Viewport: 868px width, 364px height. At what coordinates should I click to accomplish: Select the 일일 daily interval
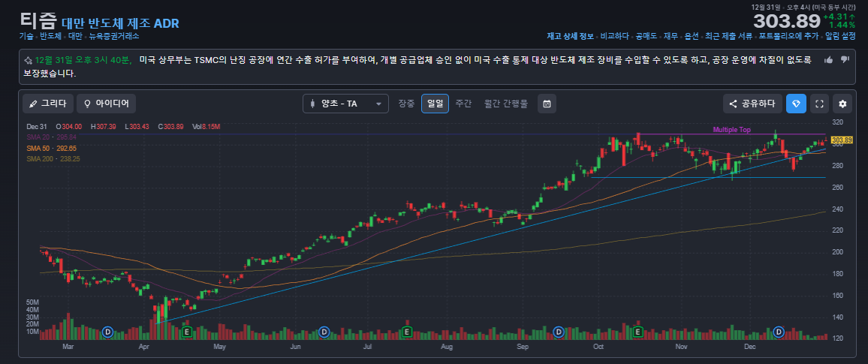pos(435,104)
